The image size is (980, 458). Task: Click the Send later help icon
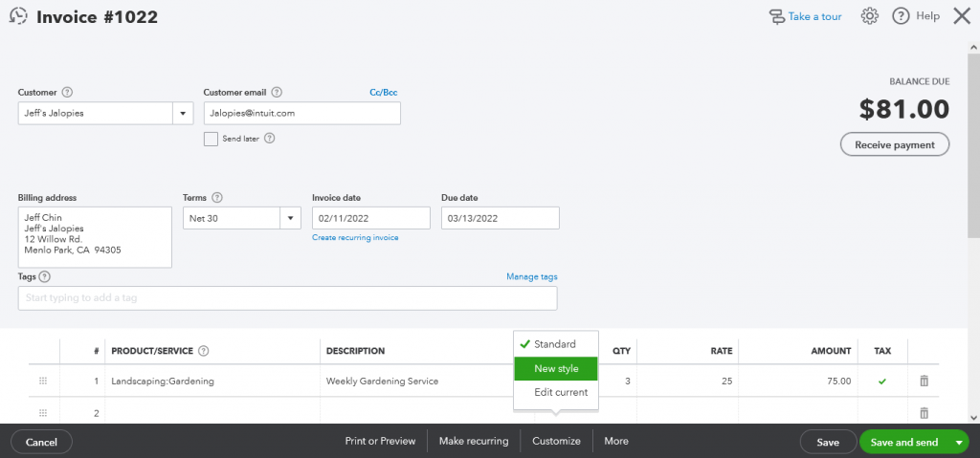point(269,139)
